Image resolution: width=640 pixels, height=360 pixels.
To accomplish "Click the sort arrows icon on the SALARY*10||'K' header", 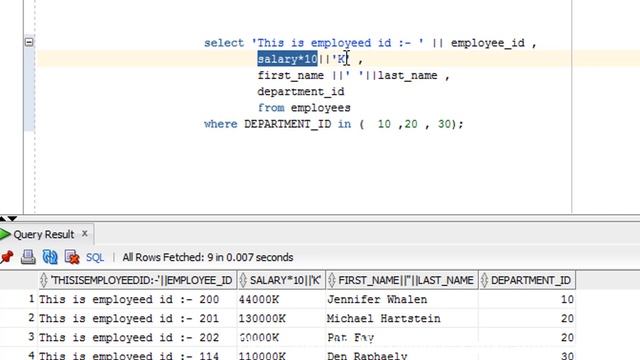I will [x=243, y=280].
